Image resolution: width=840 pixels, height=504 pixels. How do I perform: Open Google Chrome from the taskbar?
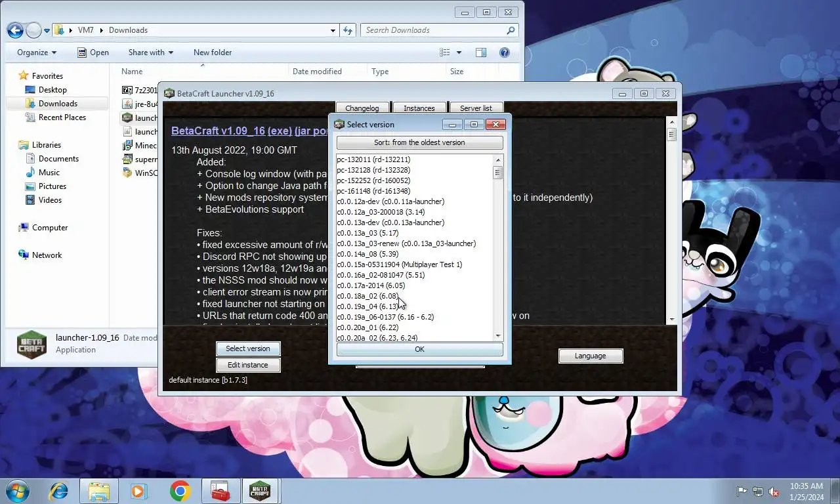180,491
